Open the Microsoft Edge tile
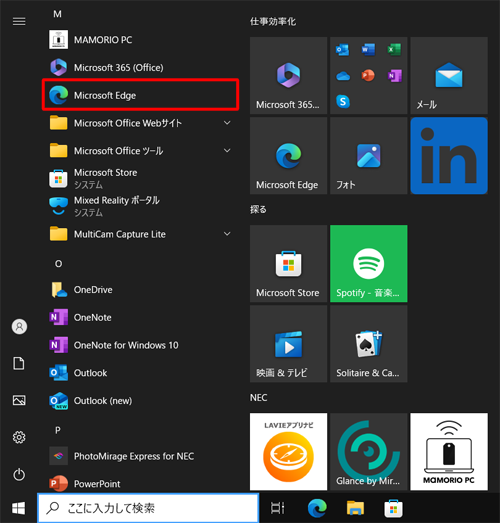The image size is (500, 523). coord(289,155)
